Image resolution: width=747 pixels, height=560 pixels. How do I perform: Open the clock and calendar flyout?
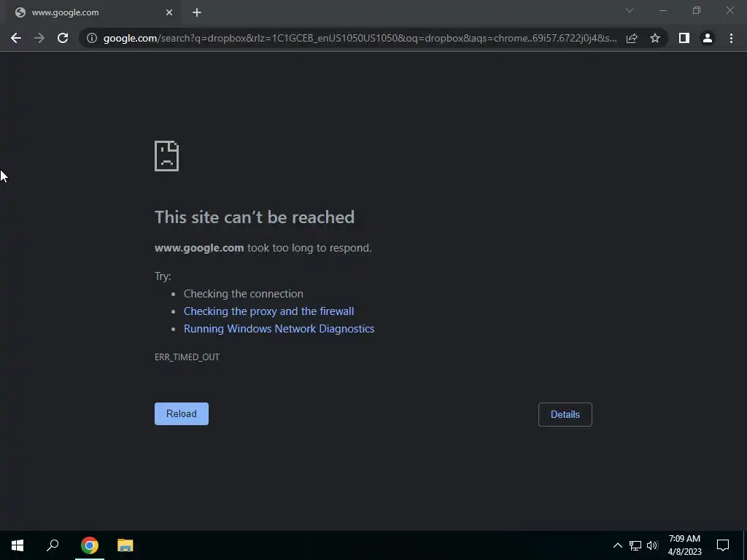point(684,545)
